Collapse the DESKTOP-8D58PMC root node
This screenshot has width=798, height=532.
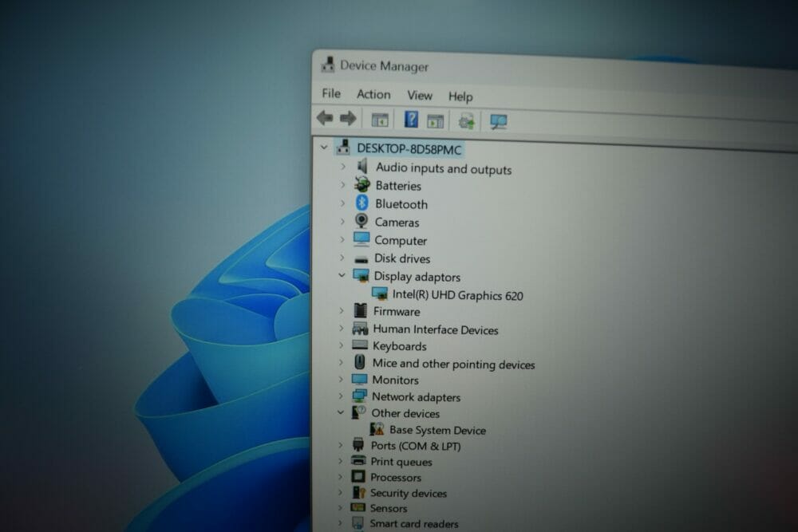(324, 148)
